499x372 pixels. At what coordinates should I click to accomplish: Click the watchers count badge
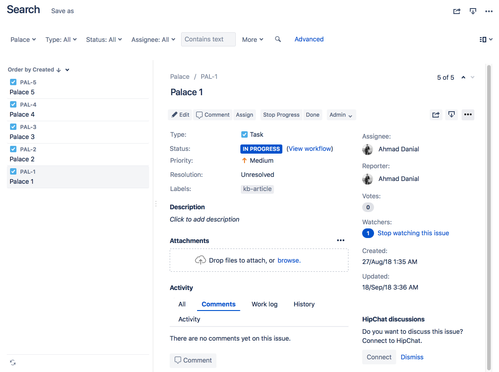click(x=368, y=233)
